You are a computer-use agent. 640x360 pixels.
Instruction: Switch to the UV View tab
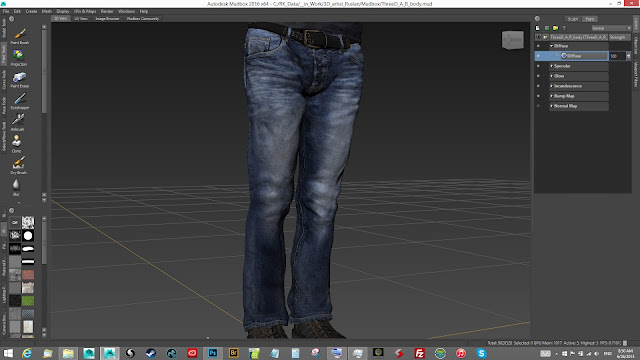tap(81, 19)
